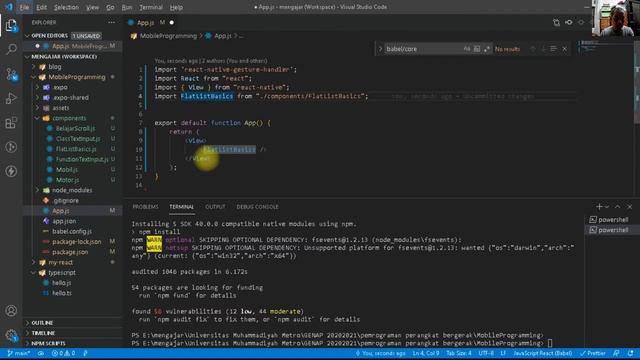
Task: Open hello.ts file
Action: (x=62, y=293)
